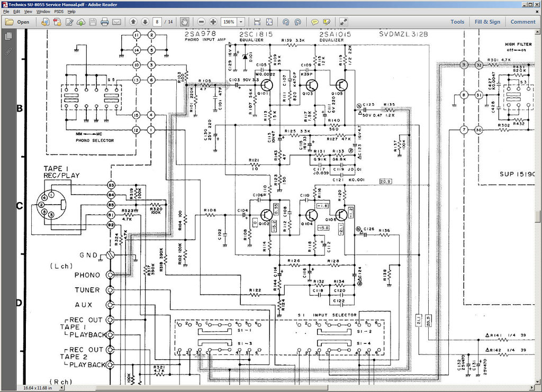This screenshot has height=392, width=542.
Task: Click the 'HIGH FILTER' label
Action: click(x=518, y=44)
